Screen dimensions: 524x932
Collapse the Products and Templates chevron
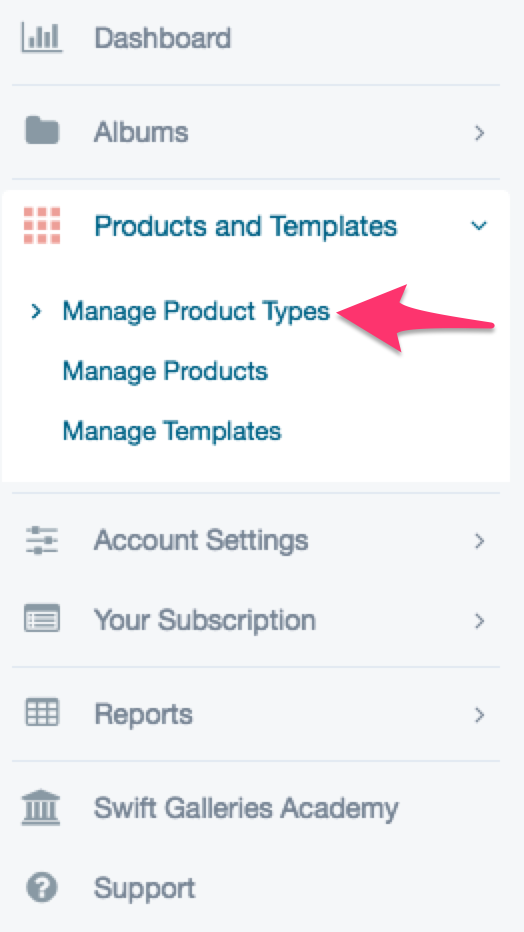(x=479, y=226)
